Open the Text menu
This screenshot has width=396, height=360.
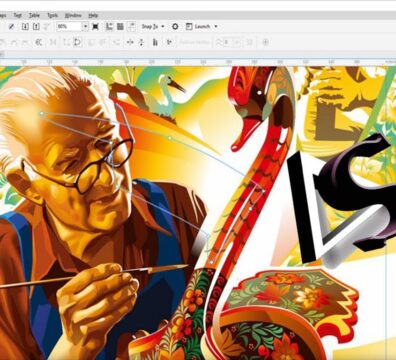(17, 15)
